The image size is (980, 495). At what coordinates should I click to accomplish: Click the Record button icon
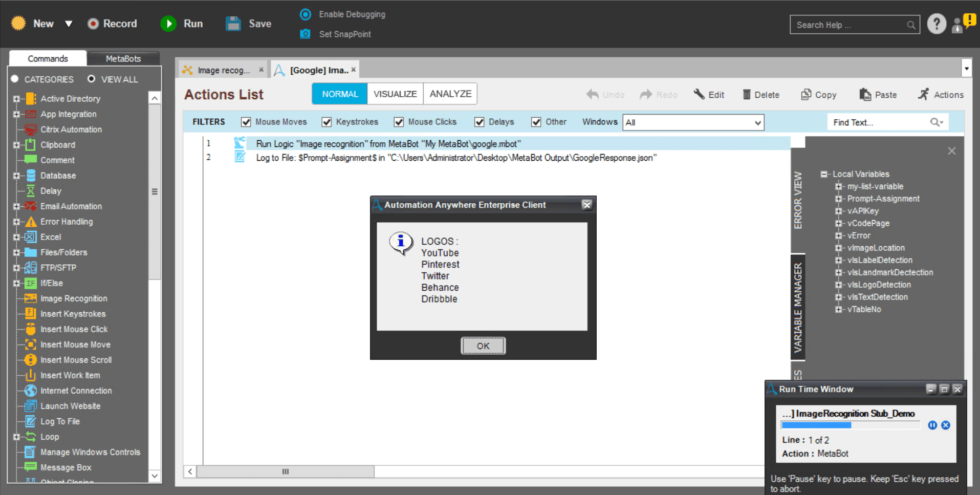point(93,24)
